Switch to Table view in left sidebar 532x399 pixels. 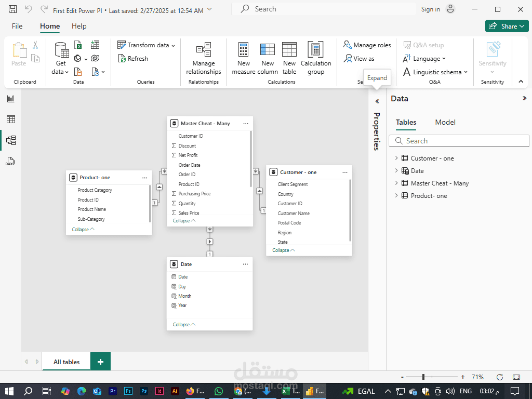(11, 119)
